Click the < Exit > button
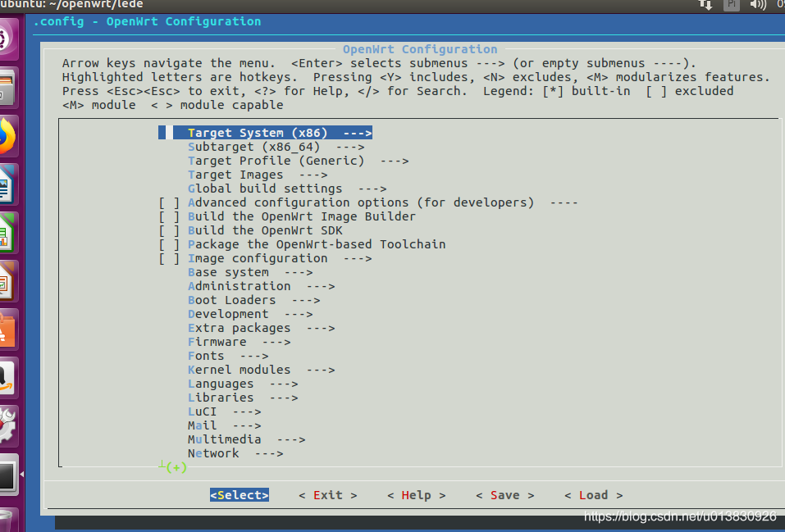The width and height of the screenshot is (785, 532). pos(328,495)
